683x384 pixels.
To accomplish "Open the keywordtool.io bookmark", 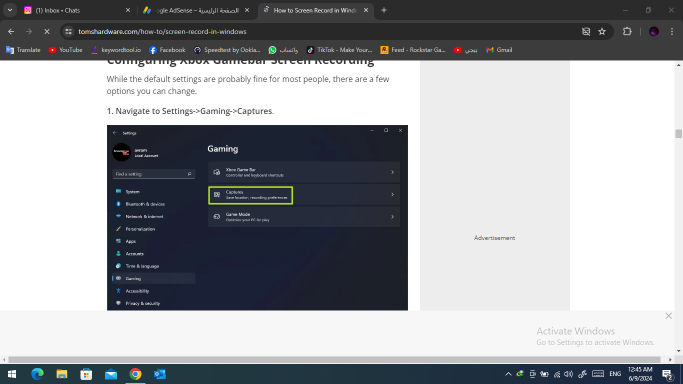I will [x=115, y=50].
